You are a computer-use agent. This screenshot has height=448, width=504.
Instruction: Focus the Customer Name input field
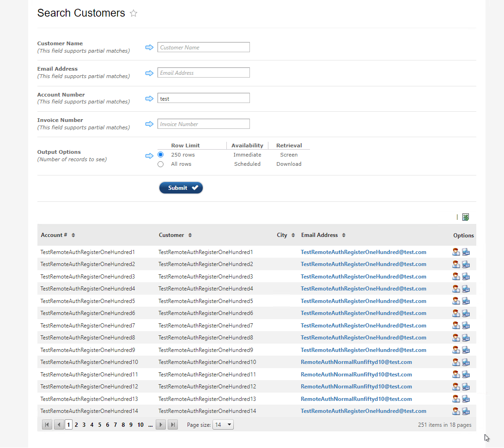pos(203,47)
